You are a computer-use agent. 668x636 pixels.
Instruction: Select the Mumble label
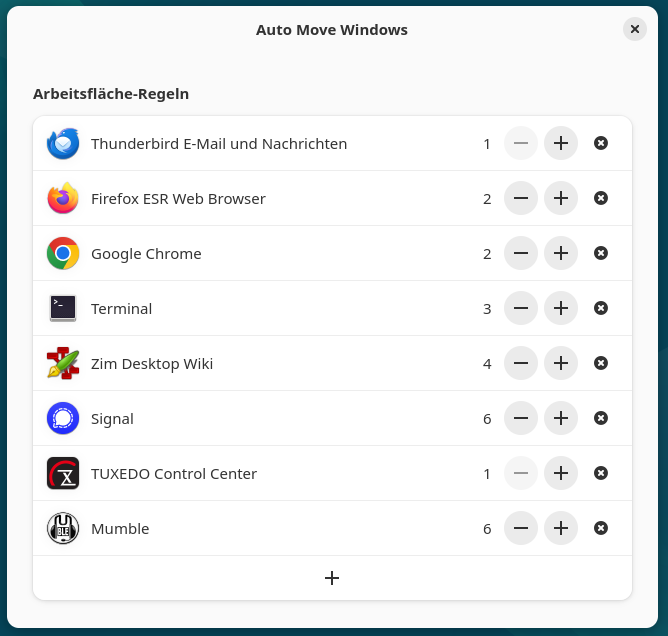(x=120, y=529)
